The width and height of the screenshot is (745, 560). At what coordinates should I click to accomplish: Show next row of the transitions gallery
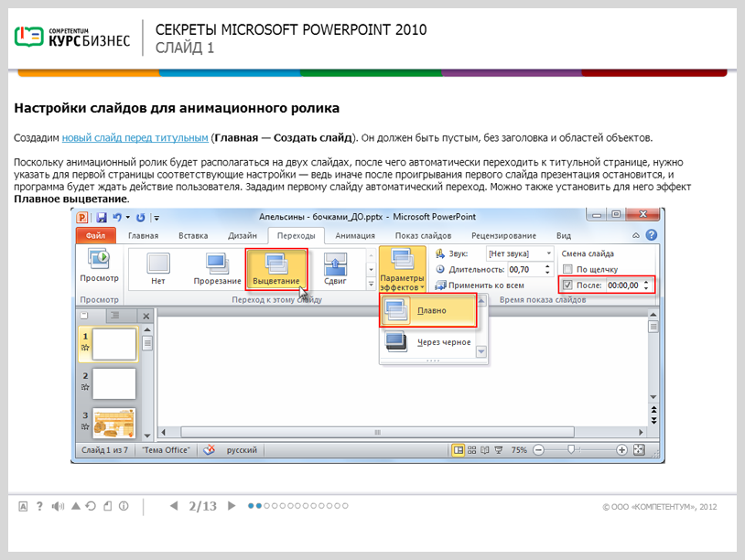point(371,269)
